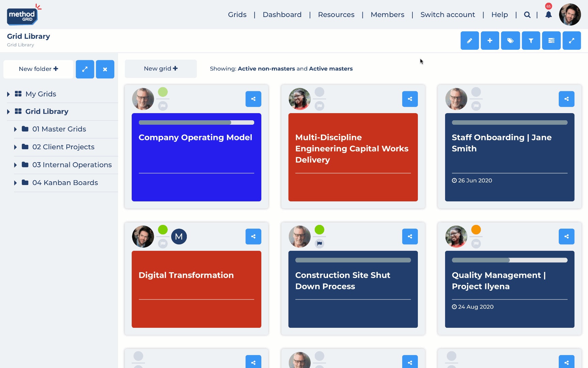The image size is (588, 368).
Task: Open the Construction Site Shut Down Process grid
Action: click(x=353, y=289)
